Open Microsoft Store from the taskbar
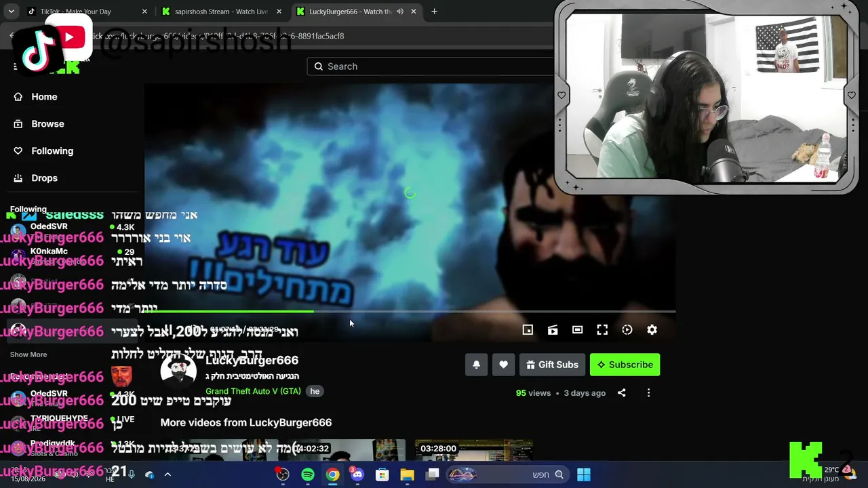The image size is (868, 488). 382,474
